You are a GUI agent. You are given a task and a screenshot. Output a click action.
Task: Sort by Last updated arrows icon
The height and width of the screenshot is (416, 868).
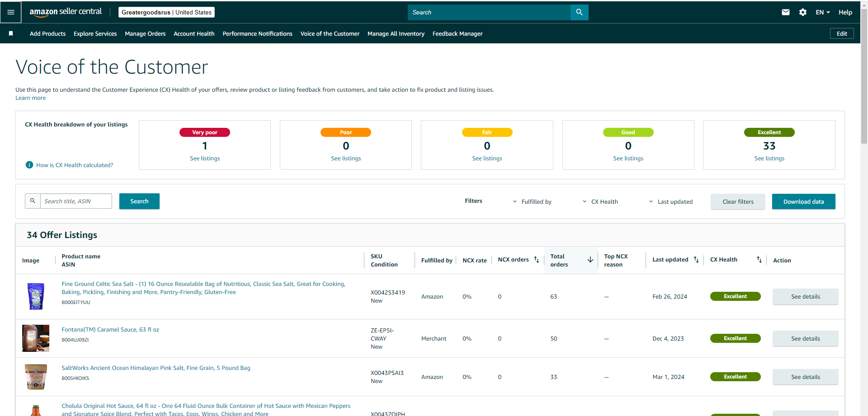pos(696,260)
